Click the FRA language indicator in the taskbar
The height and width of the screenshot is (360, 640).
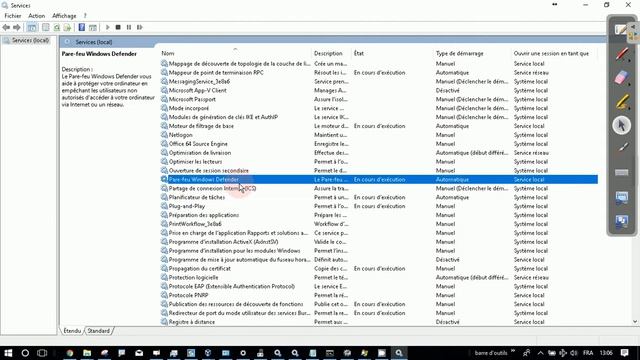click(x=588, y=353)
